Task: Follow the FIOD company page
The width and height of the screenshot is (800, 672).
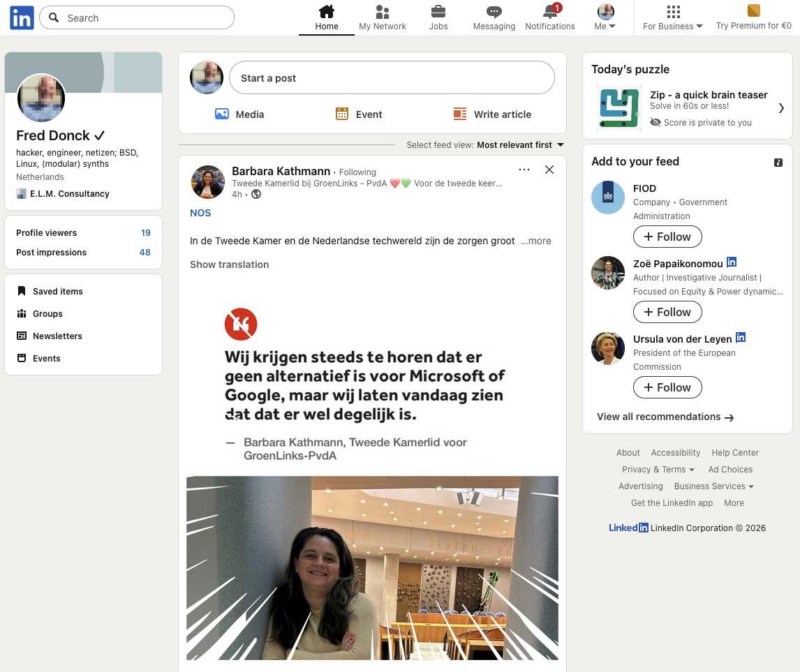Action: coord(667,237)
